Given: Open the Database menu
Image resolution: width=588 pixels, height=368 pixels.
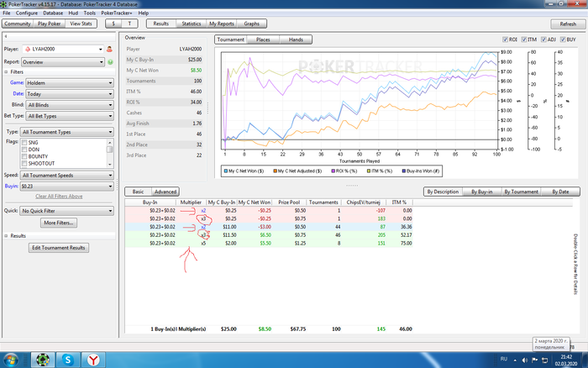Looking at the screenshot, I should [53, 13].
